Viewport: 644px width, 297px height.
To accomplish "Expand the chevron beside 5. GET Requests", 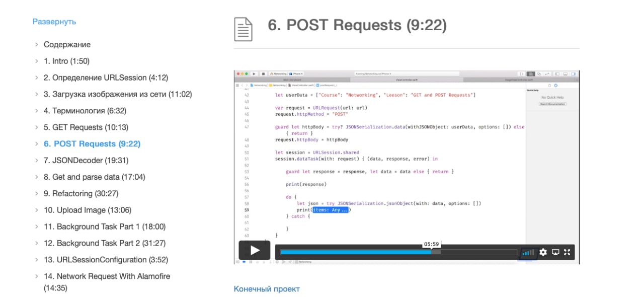I will click(x=37, y=127).
